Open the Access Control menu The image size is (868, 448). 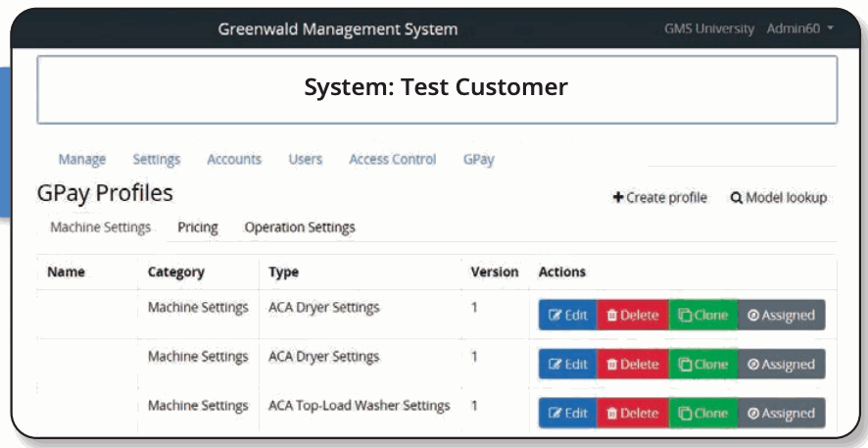click(x=393, y=160)
